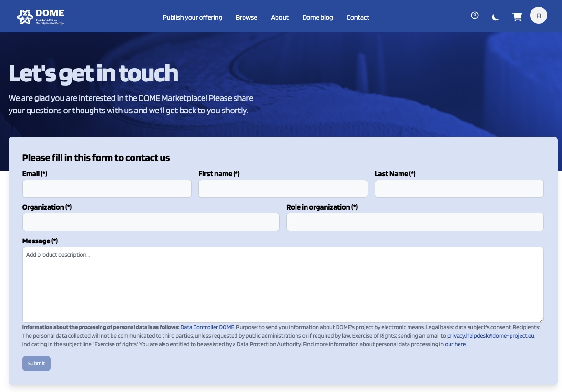Click the Last Name text box
The width and height of the screenshot is (562, 392).
459,189
